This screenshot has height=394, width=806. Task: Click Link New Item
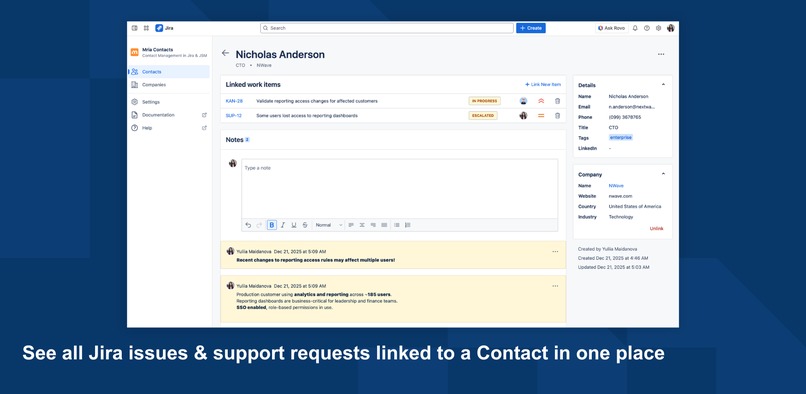pyautogui.click(x=543, y=84)
